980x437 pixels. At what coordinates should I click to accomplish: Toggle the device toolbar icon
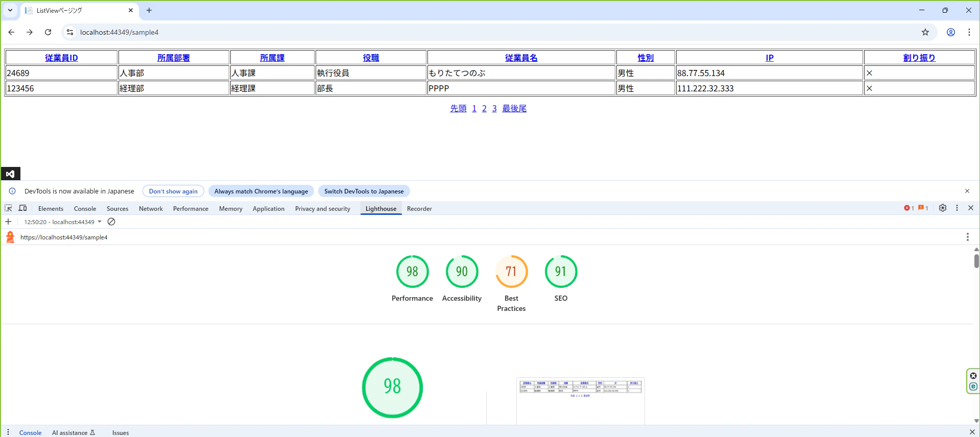click(22, 208)
